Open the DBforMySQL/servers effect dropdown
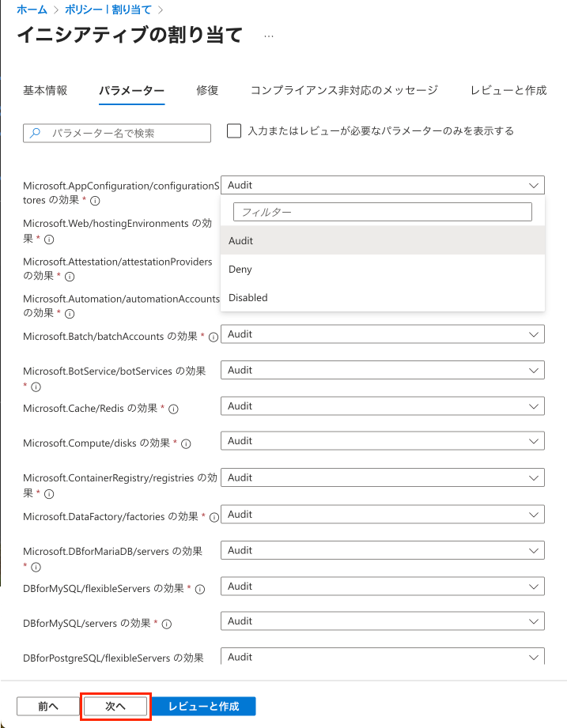 point(383,621)
